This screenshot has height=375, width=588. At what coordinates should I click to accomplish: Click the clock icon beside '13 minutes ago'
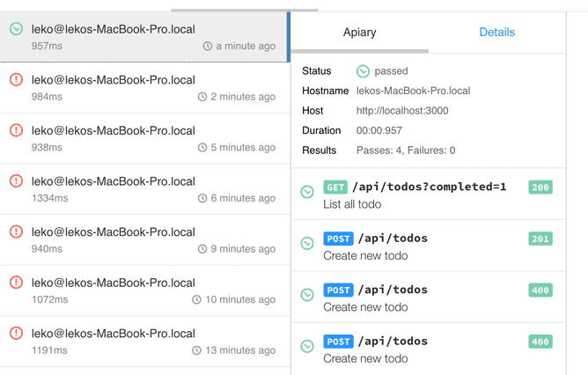(196, 350)
